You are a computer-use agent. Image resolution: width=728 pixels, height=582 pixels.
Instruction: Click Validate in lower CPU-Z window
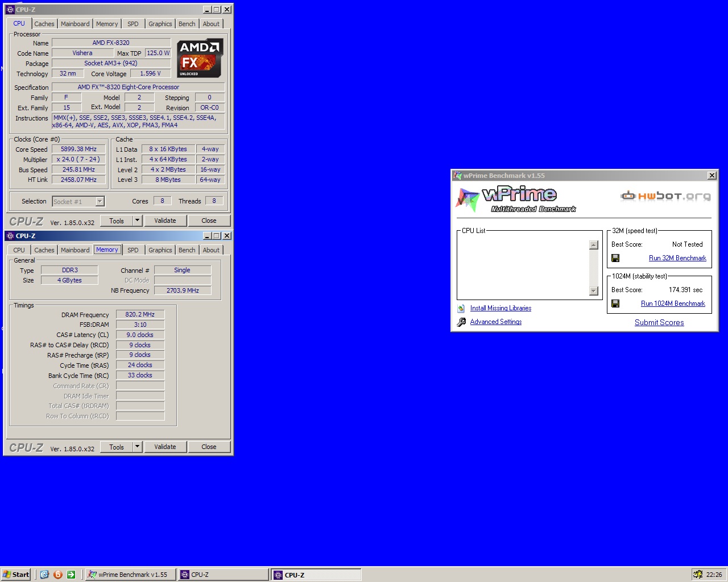coord(165,447)
